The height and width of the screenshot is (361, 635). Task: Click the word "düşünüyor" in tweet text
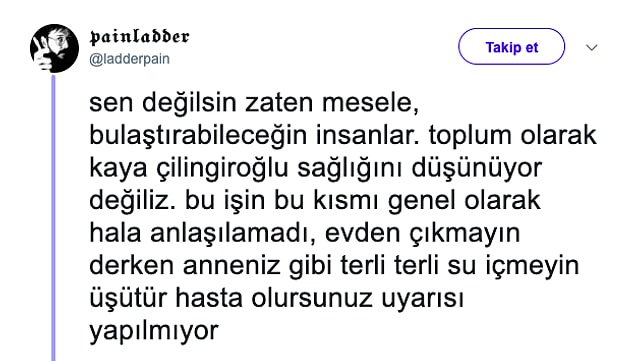pos(477,168)
